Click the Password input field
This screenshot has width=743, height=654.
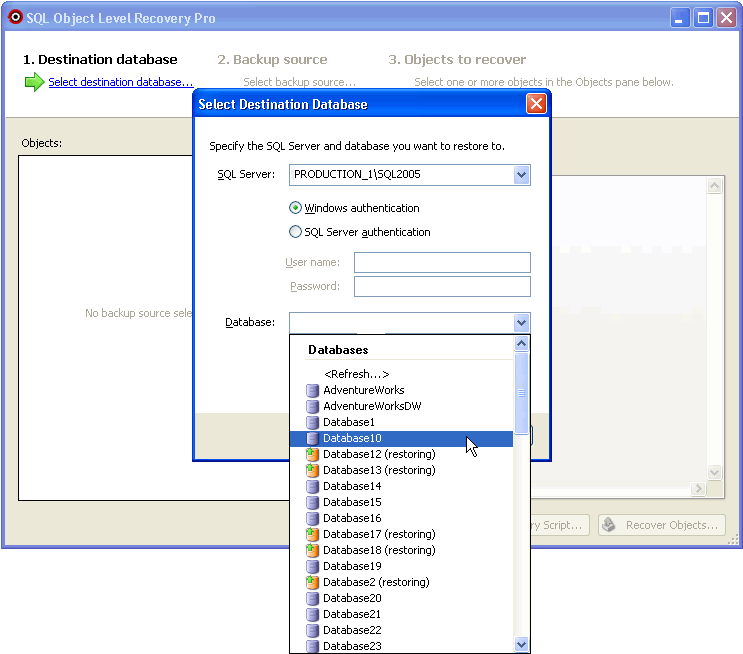coord(442,287)
